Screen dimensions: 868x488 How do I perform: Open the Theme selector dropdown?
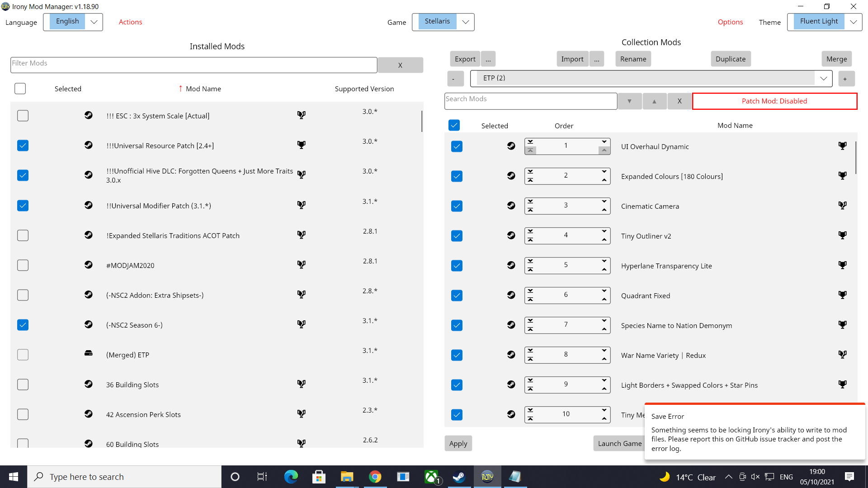click(853, 22)
